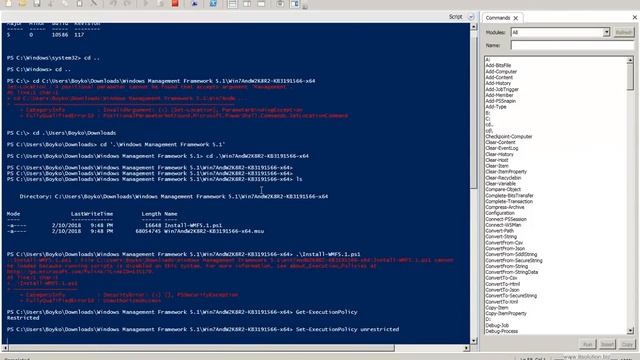Select Debug-Process in commands list

502,331
